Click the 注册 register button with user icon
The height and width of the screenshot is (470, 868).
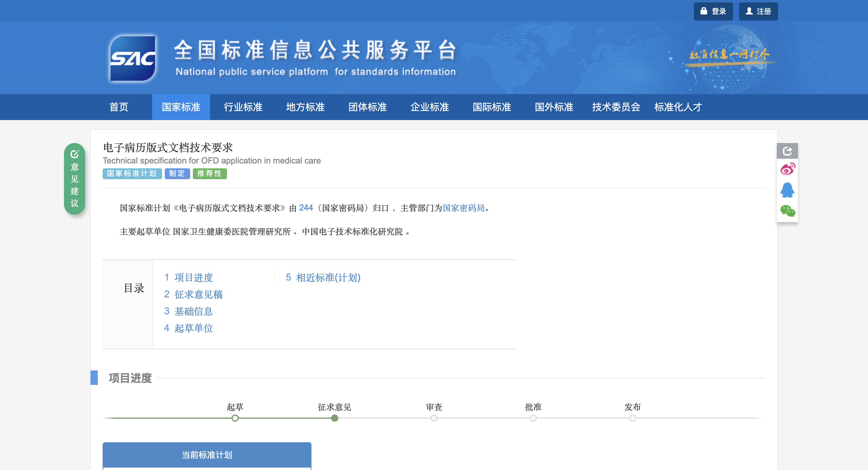pyautogui.click(x=758, y=11)
